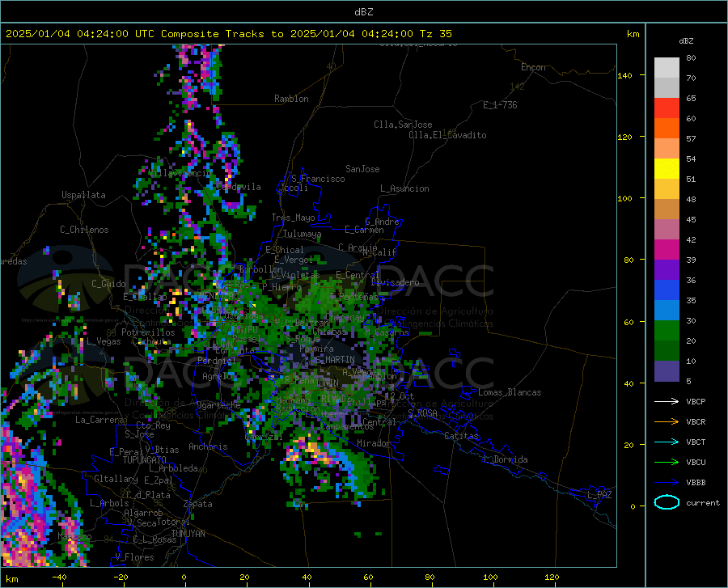The width and height of the screenshot is (728, 588).
Task: Click the 'La_Carrera' map label
Action: pos(99,420)
